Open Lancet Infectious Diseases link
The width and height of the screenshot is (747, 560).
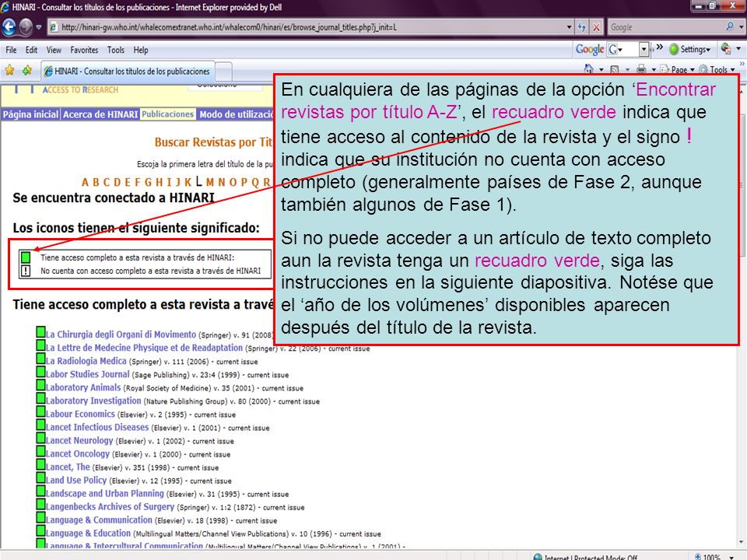[97, 428]
